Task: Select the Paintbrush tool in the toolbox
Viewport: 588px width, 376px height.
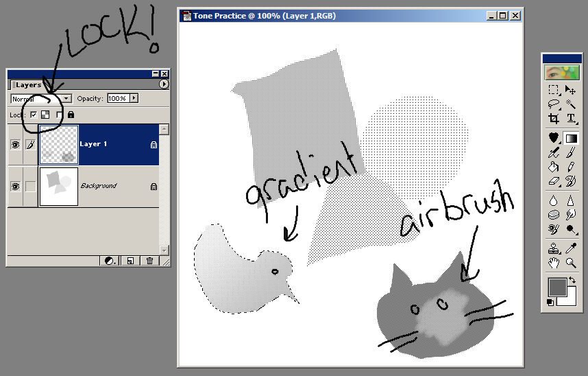Action: 570,152
